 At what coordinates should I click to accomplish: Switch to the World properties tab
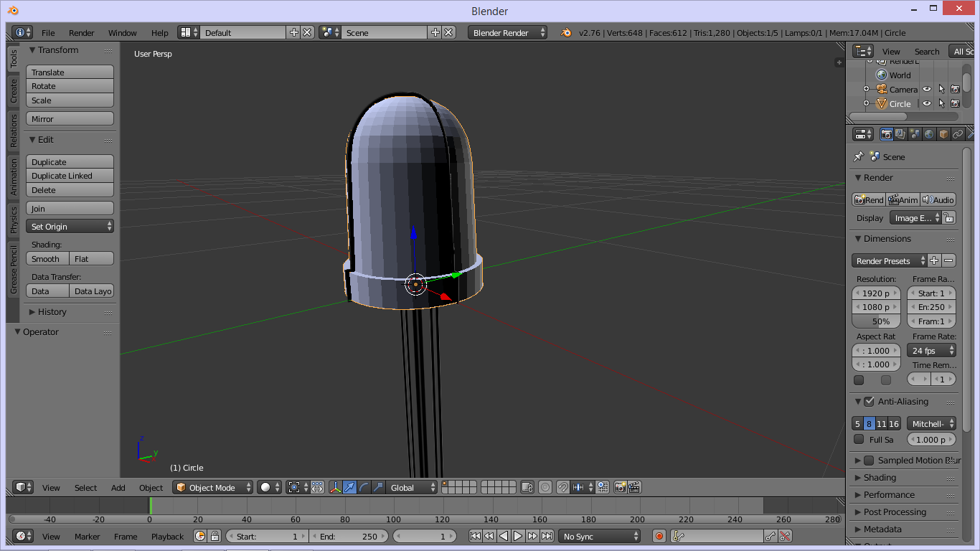point(929,134)
